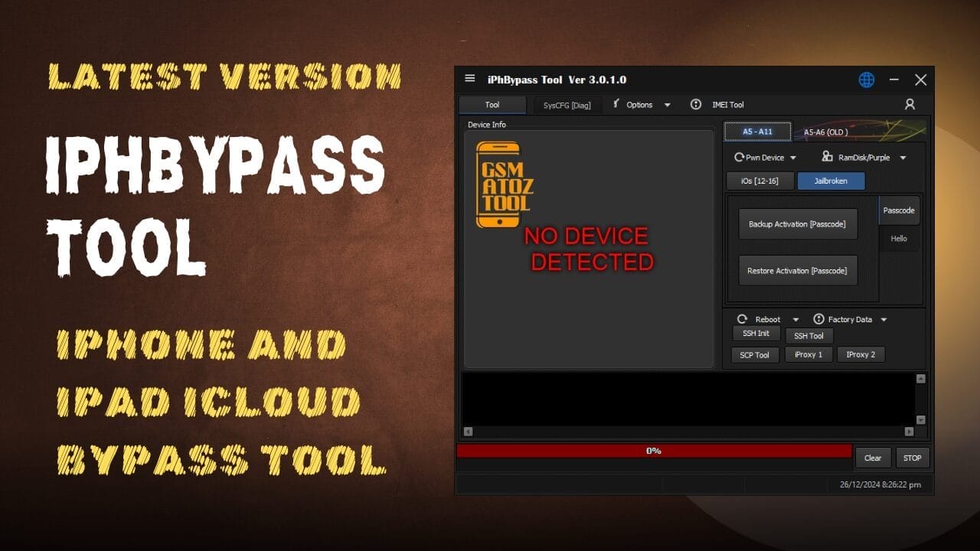Expand the Pwn Device dropdown

[x=792, y=157]
